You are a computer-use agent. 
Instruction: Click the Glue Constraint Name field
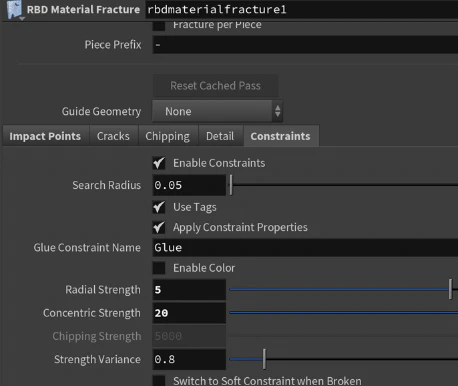[x=305, y=247]
